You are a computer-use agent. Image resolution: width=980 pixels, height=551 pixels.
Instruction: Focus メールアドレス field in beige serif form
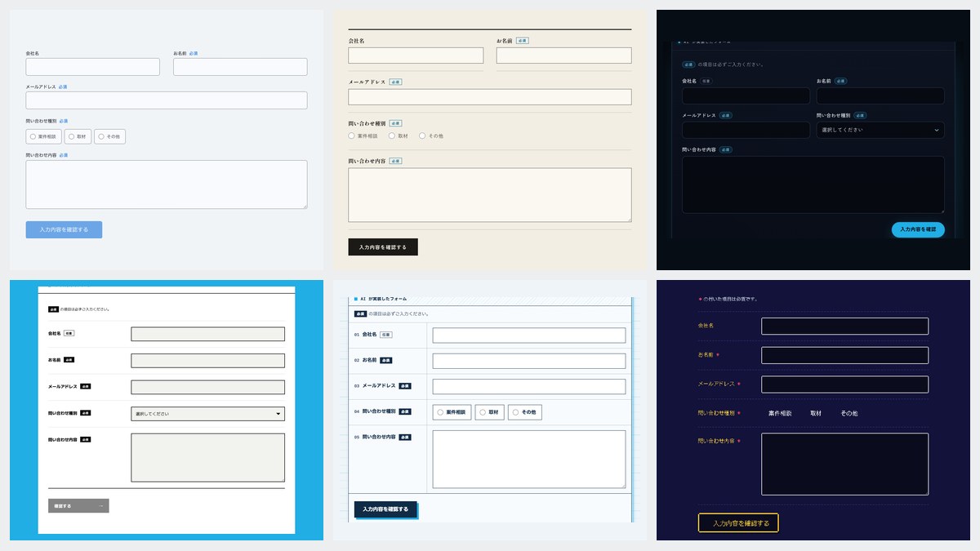490,97
